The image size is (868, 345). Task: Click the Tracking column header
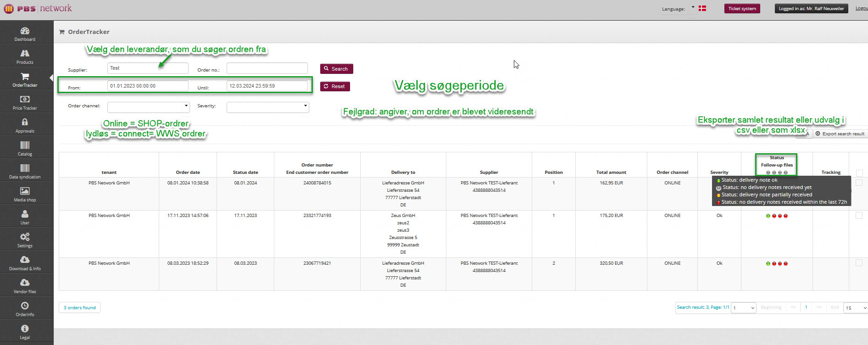tap(831, 172)
